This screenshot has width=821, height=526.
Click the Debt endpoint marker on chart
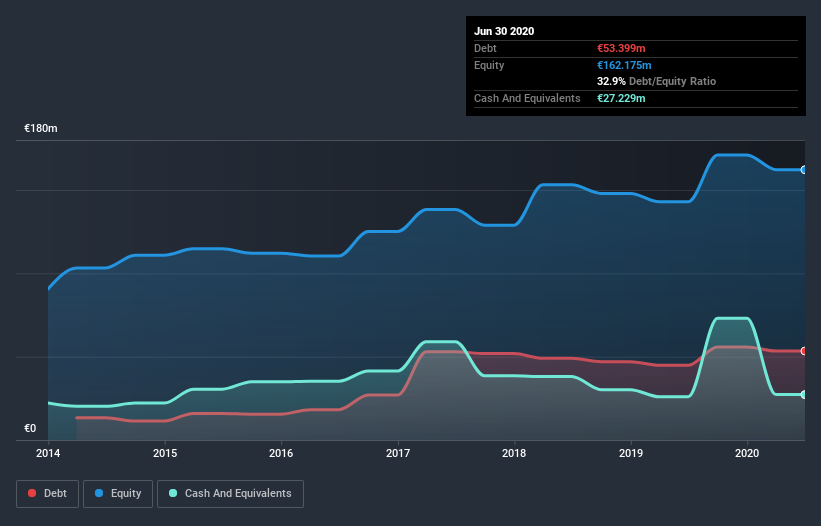(x=804, y=351)
